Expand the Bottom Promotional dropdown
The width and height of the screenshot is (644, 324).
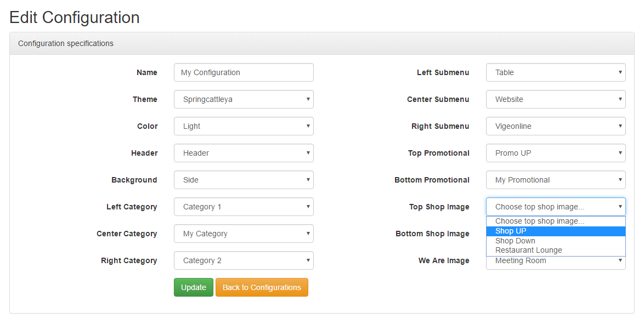(556, 180)
